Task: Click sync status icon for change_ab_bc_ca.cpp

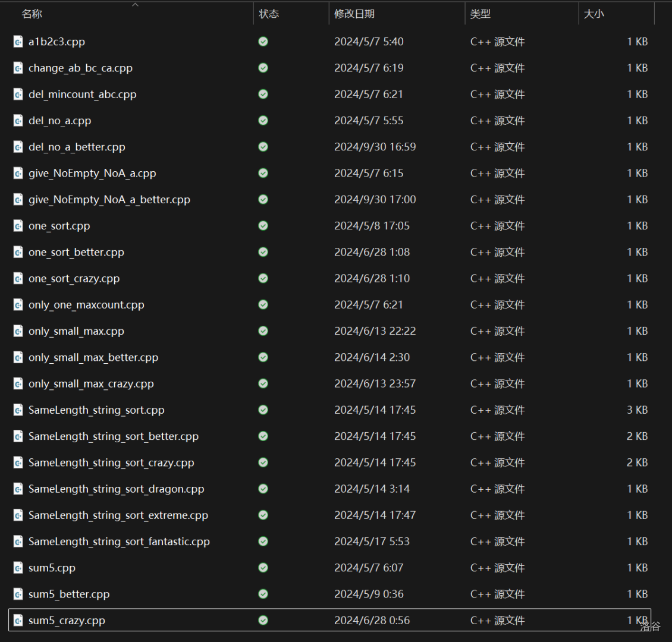Action: [263, 68]
